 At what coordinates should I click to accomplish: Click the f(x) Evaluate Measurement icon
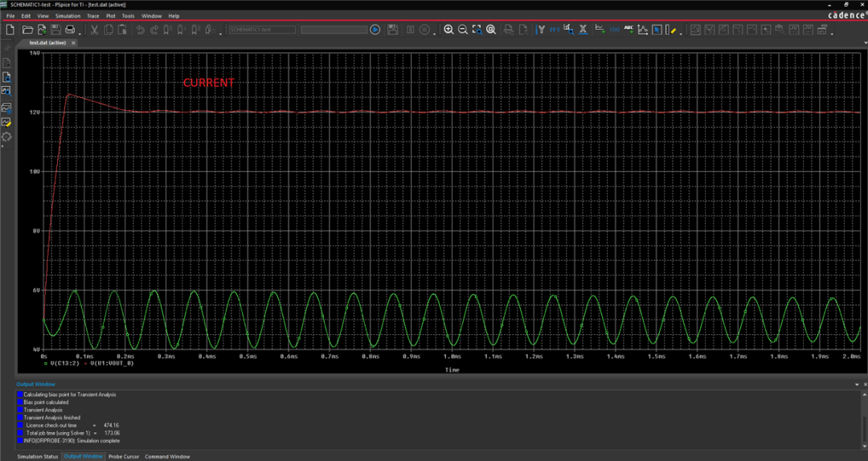click(x=615, y=30)
